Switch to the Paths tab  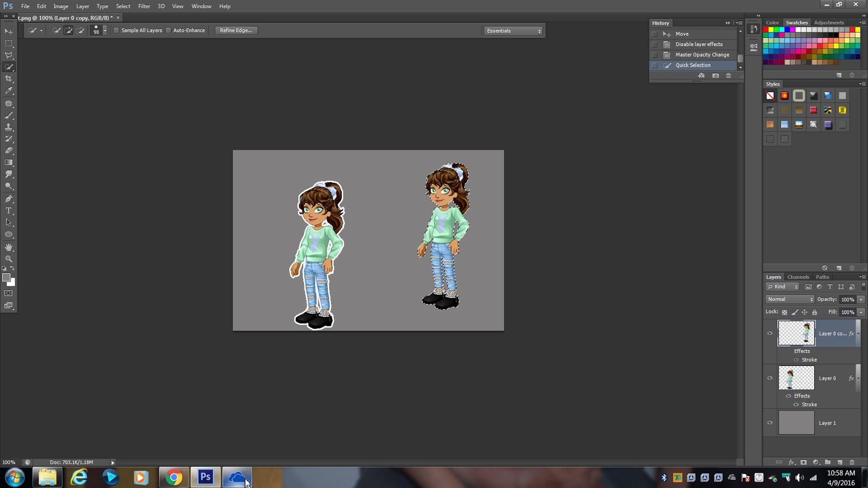pos(822,277)
